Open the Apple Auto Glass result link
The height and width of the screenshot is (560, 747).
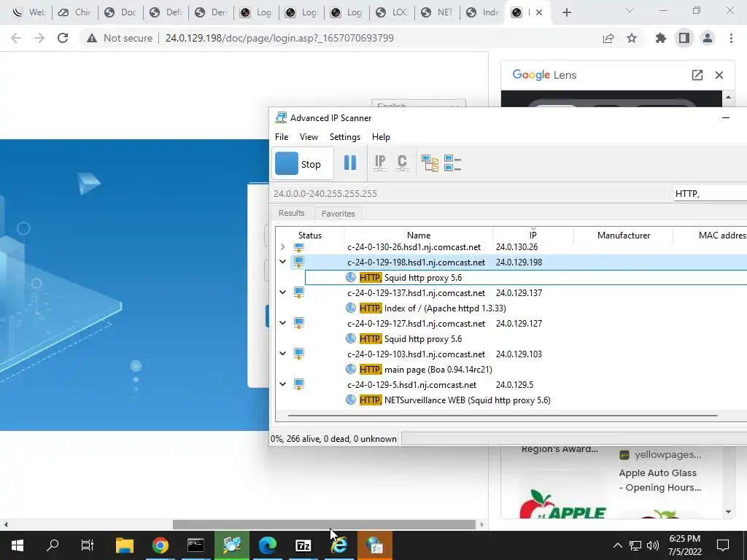click(659, 480)
